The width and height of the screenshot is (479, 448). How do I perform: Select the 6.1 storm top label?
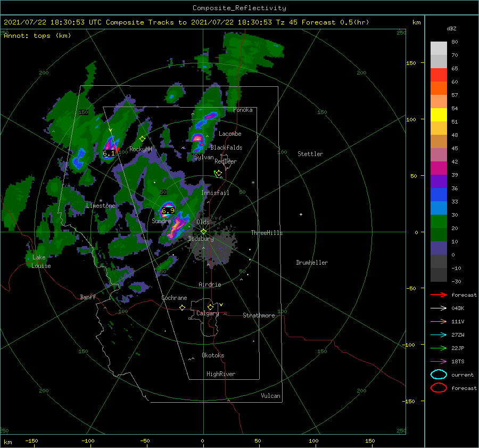click(x=109, y=153)
